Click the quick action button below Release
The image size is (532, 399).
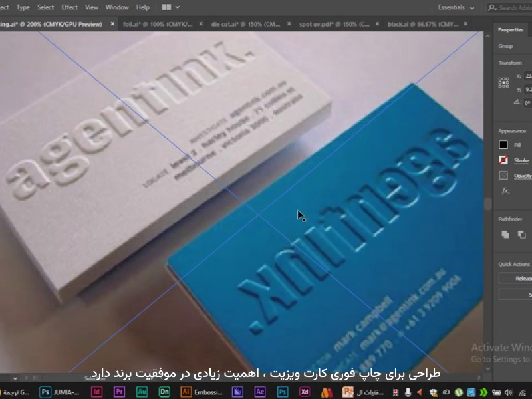[515, 294]
